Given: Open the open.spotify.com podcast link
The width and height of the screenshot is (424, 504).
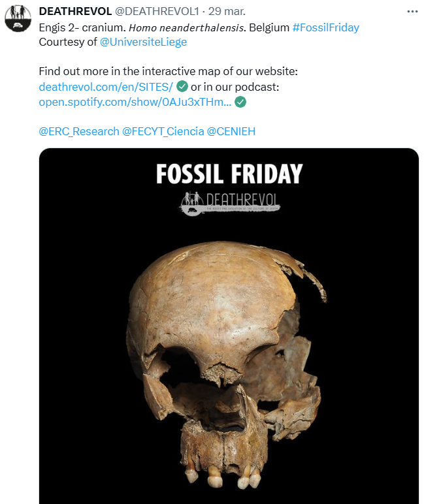Looking at the screenshot, I should (135, 102).
